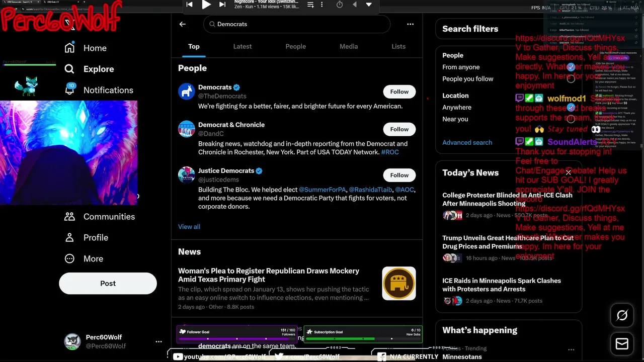Open the Home page from the sidebar
The height and width of the screenshot is (362, 644).
tap(86, 48)
